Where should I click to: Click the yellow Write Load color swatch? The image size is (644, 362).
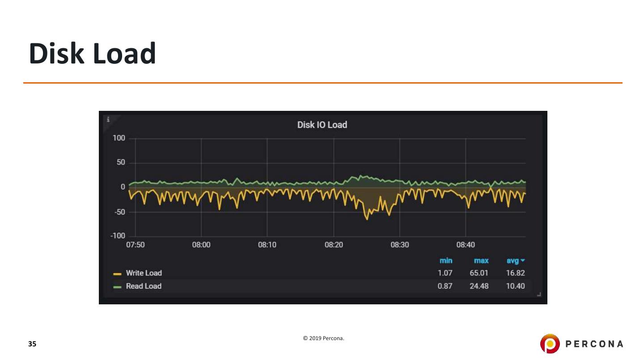[118, 274]
